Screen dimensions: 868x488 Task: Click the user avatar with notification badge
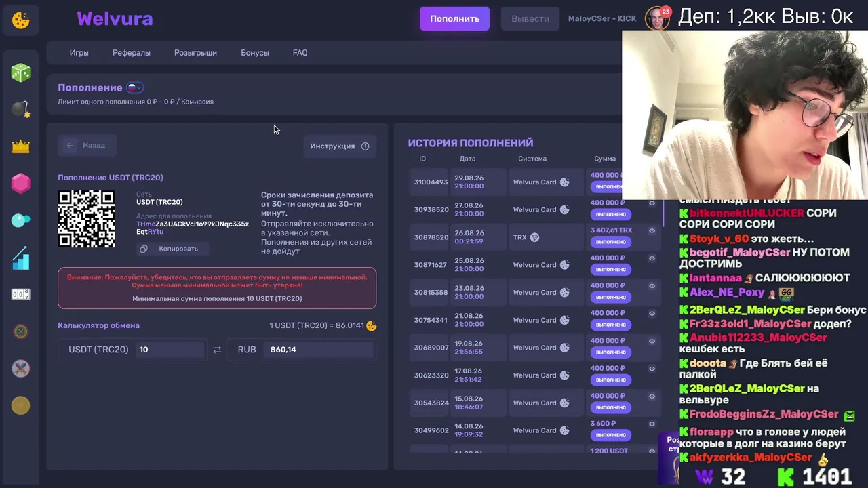click(x=656, y=19)
